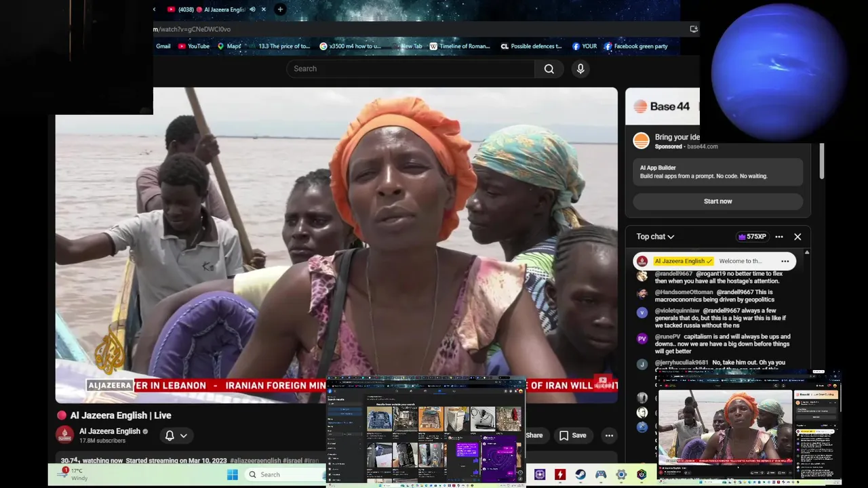Click chat scrollbar up arrow
868x488 pixels.
tap(806, 253)
